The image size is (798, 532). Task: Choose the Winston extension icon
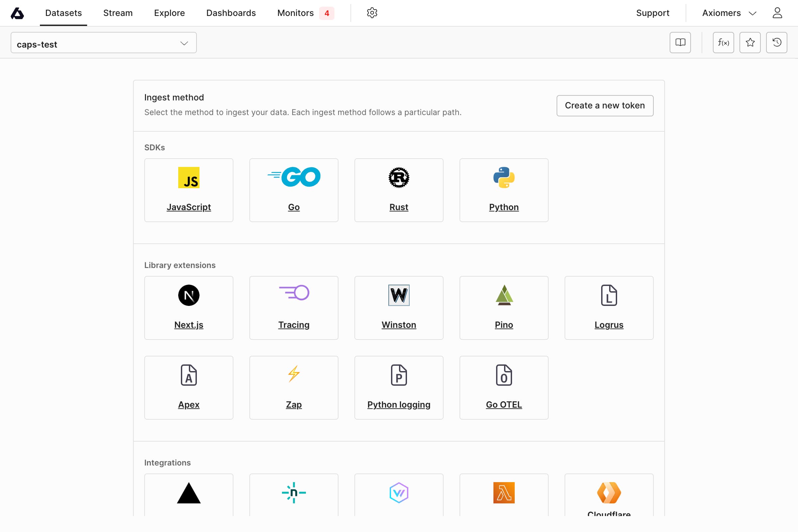point(399,295)
